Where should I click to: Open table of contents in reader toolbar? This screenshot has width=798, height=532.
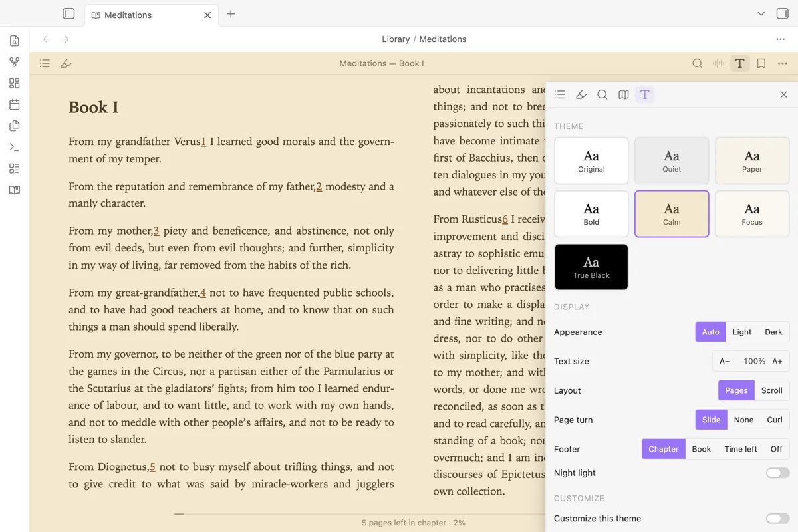point(45,63)
